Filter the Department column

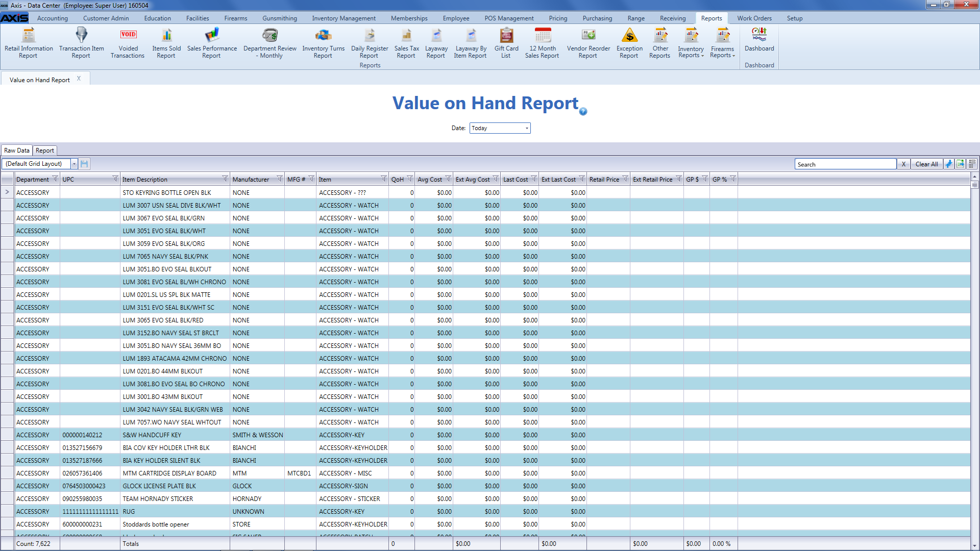coord(55,179)
